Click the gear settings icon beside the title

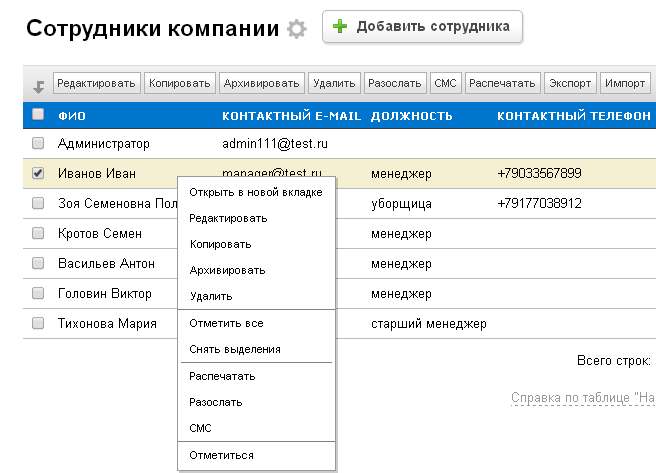pyautogui.click(x=296, y=29)
